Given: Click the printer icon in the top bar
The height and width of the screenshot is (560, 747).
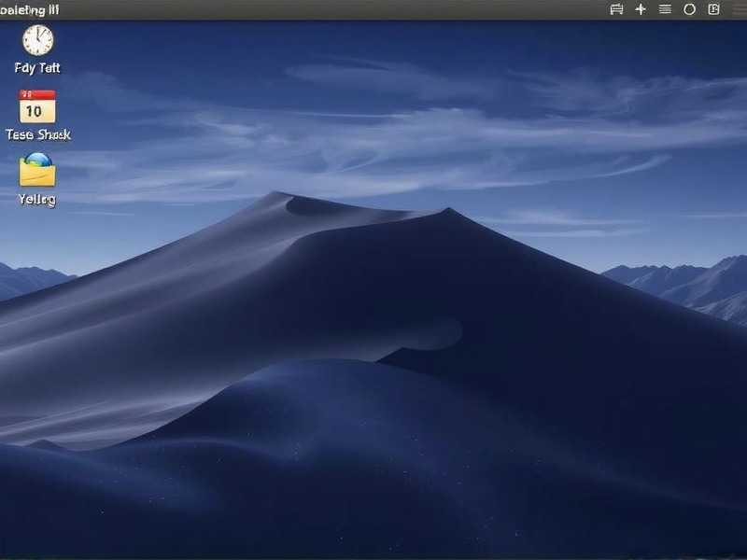Looking at the screenshot, I should pyautogui.click(x=618, y=8).
